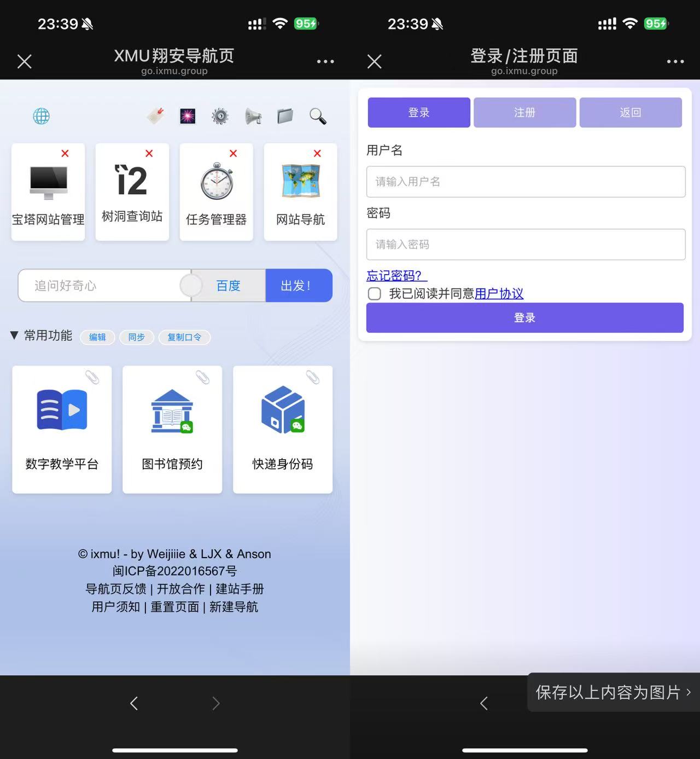
Task: Click the 返回 button
Action: coord(631,112)
